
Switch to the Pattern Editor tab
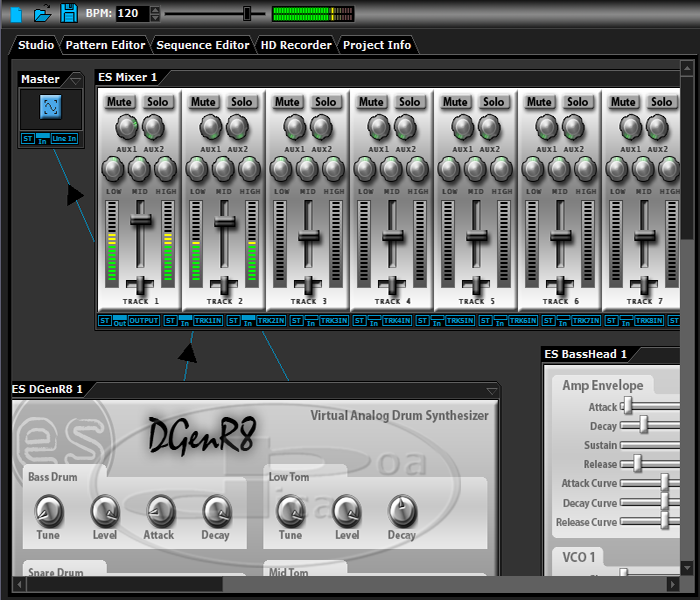[x=105, y=45]
